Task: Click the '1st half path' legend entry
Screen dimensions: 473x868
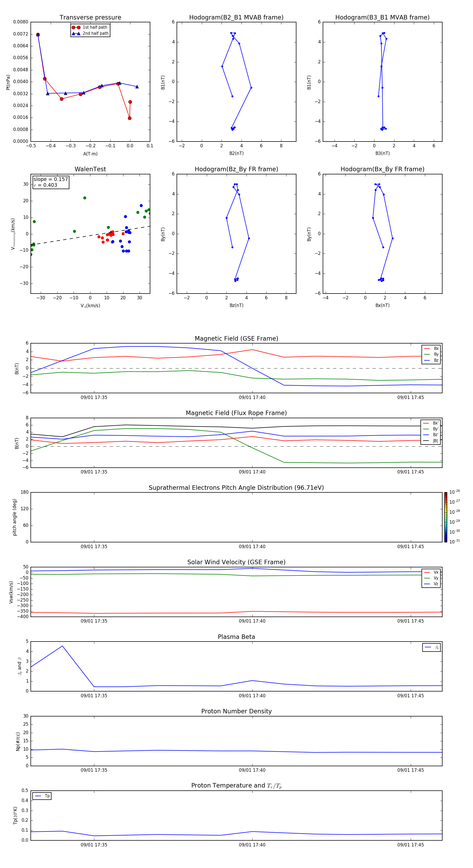Action: pos(90,27)
